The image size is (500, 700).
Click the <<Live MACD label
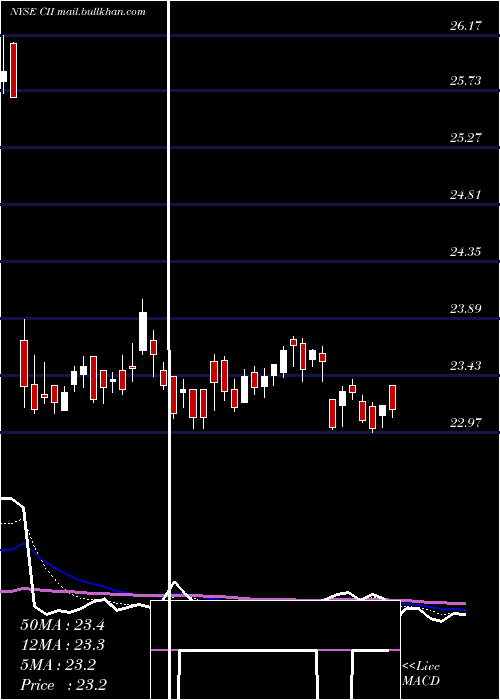(x=421, y=673)
